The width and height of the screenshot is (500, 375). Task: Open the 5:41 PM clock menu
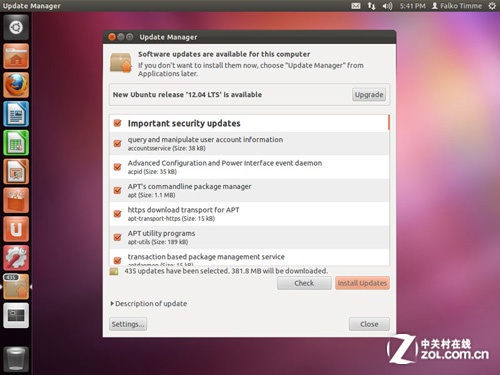click(413, 6)
